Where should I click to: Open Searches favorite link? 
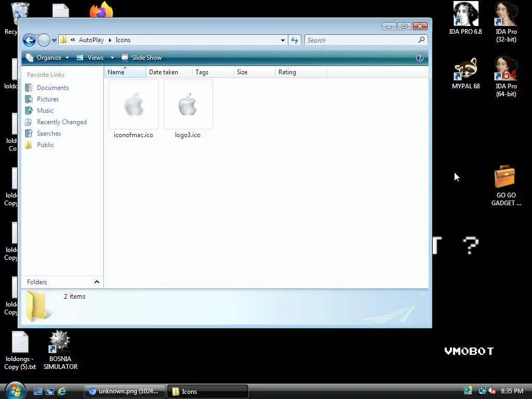coord(49,134)
